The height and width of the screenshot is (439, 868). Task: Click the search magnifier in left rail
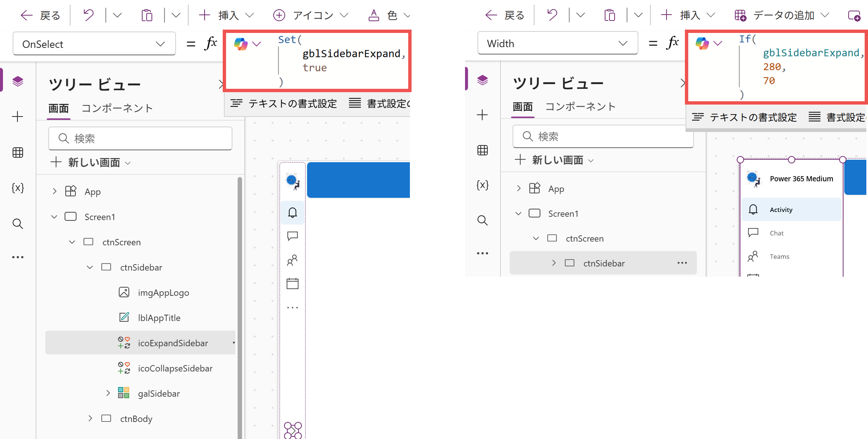pos(17,223)
